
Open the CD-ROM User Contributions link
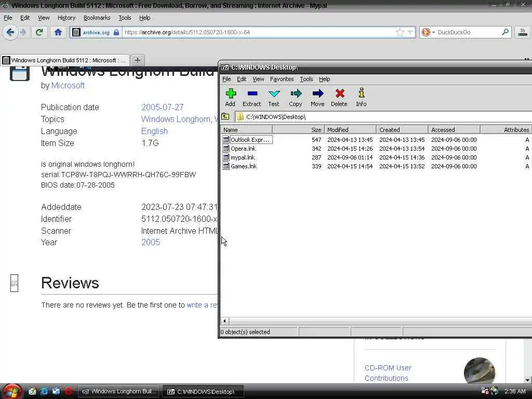tap(388, 373)
